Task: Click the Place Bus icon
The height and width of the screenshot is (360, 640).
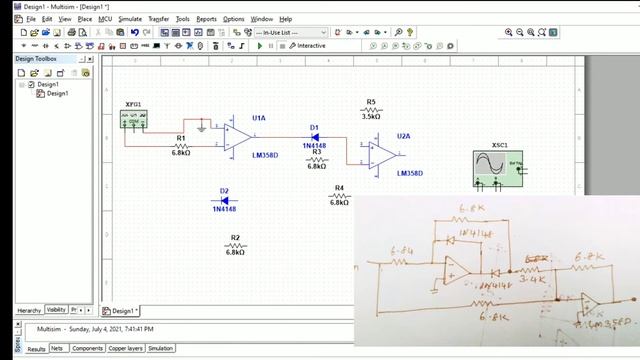Action: pyautogui.click(x=242, y=46)
